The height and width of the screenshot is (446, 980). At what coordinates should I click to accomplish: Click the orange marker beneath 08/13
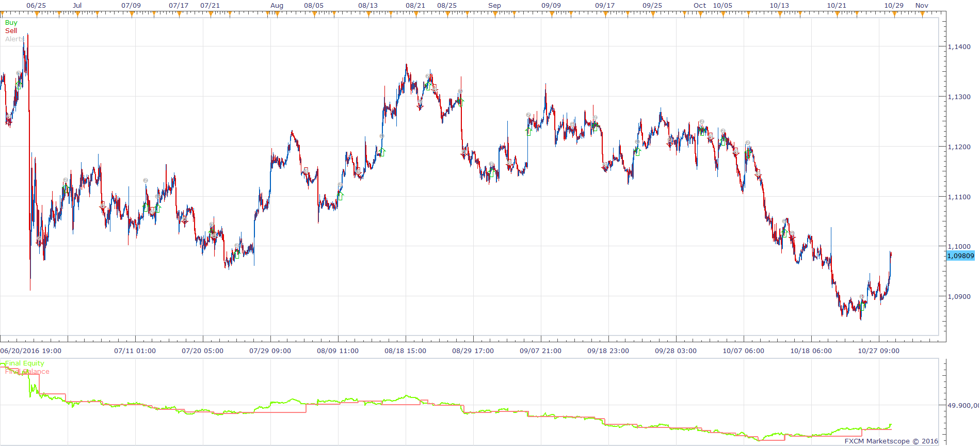point(368,14)
